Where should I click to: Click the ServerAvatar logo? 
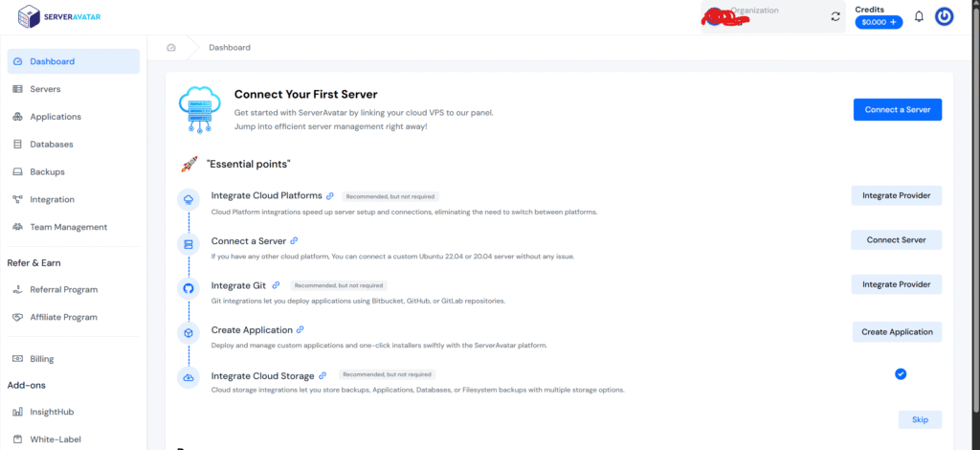[58, 17]
